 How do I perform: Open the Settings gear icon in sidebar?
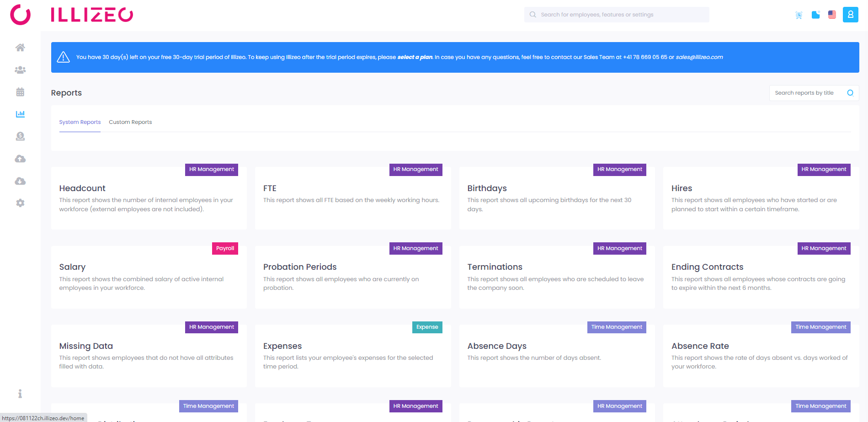click(20, 203)
